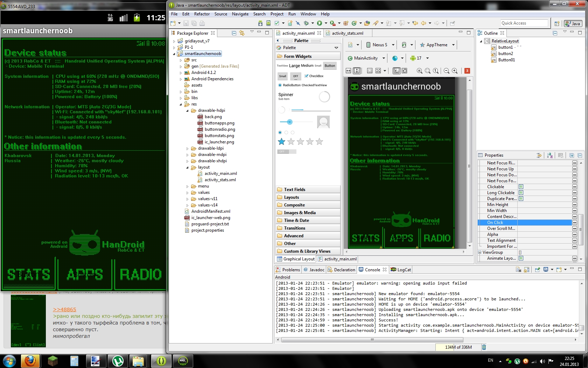Click the >>48865 link in browser
This screenshot has height=368, width=588.
point(64,309)
